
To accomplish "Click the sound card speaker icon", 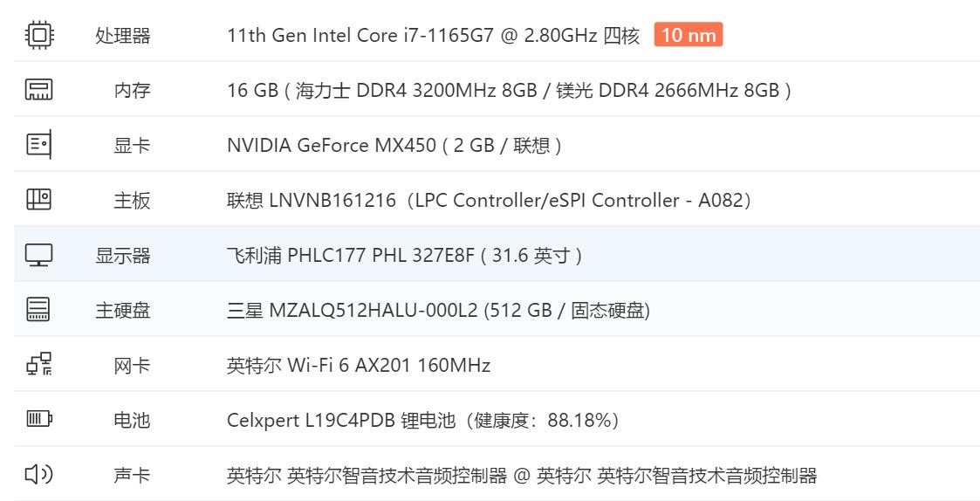I will tap(38, 474).
